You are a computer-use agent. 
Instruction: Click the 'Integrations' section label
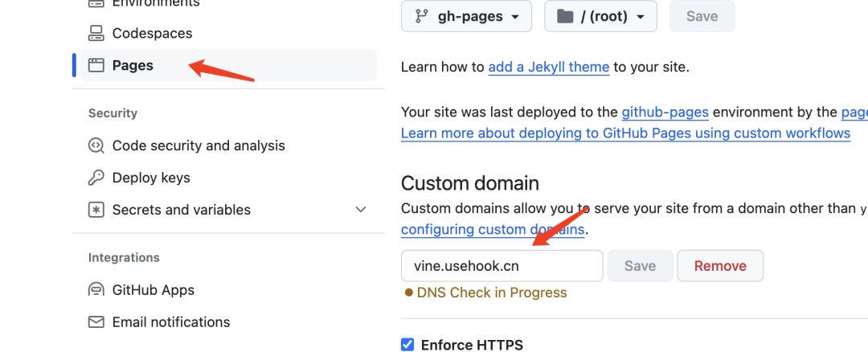point(124,257)
